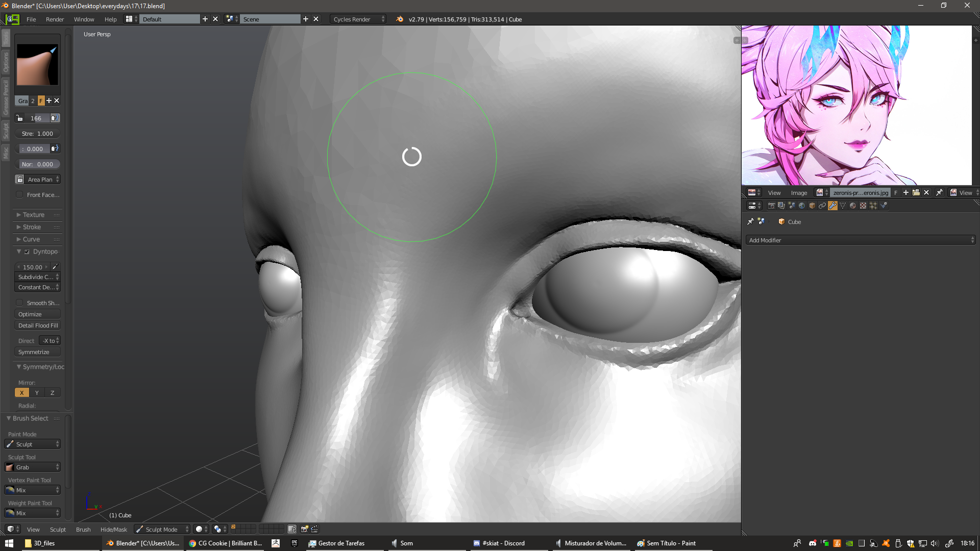Click the OpenGL render image icon
980x551 pixels.
pos(304,529)
